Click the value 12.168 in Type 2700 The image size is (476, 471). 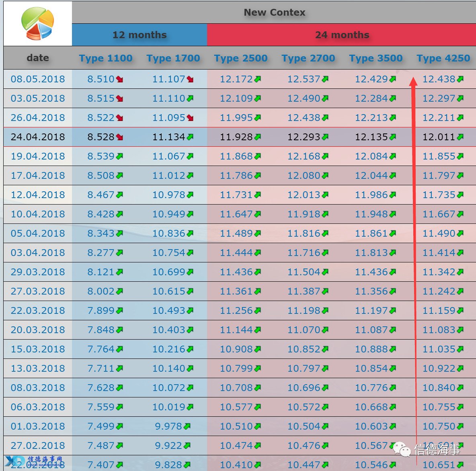304,156
